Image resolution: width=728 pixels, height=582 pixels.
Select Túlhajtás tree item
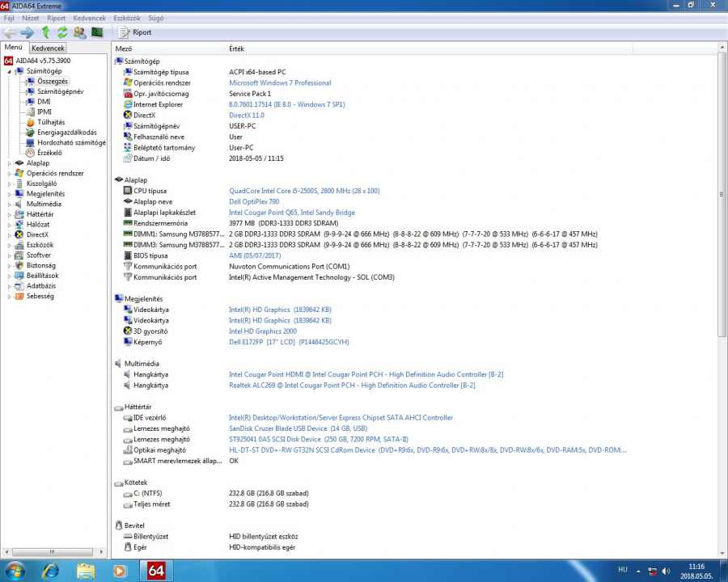pyautogui.click(x=51, y=122)
